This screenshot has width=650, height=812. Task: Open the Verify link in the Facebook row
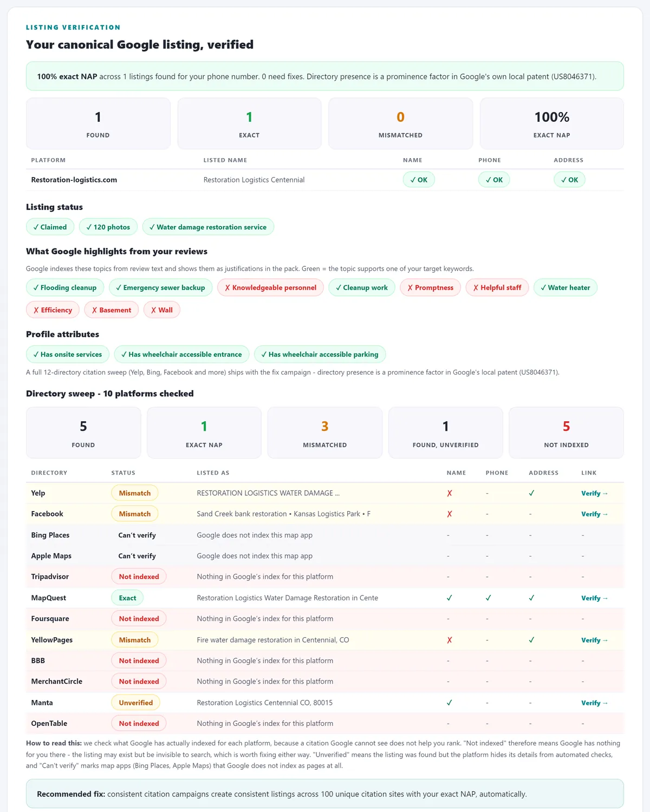(x=594, y=514)
